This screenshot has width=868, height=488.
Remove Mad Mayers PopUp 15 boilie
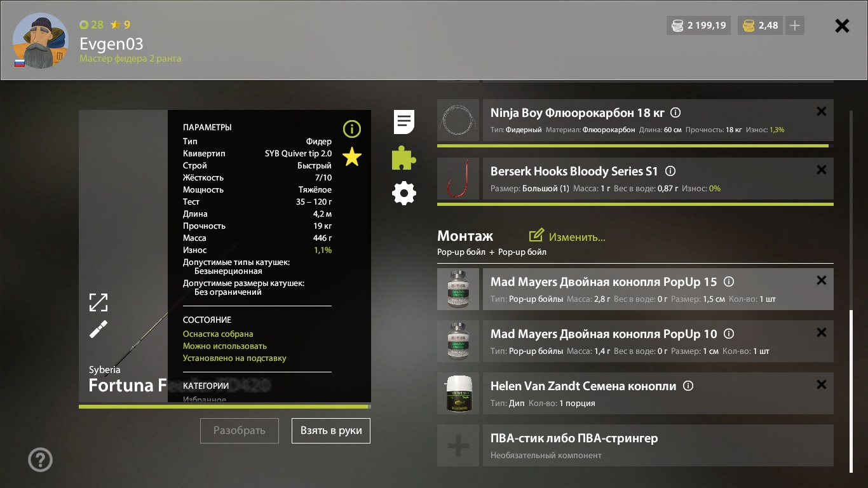pyautogui.click(x=821, y=280)
